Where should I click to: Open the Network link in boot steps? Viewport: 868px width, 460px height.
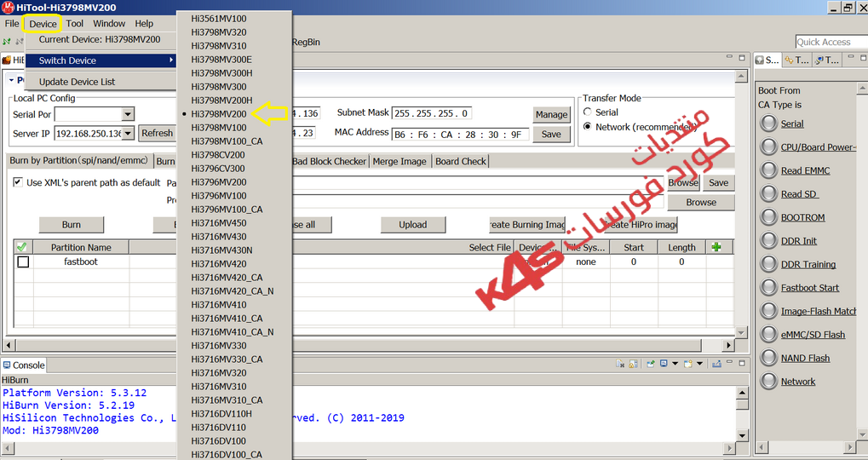[797, 382]
